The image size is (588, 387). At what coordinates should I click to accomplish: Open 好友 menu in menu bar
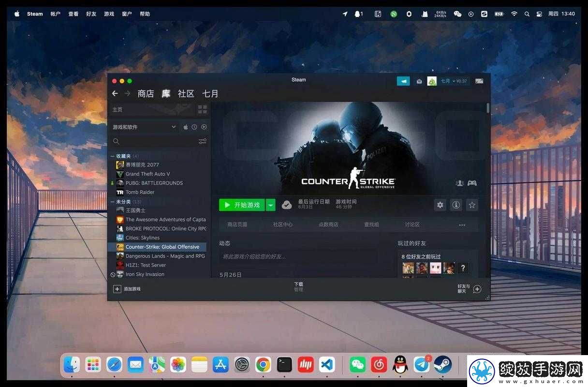click(x=91, y=14)
